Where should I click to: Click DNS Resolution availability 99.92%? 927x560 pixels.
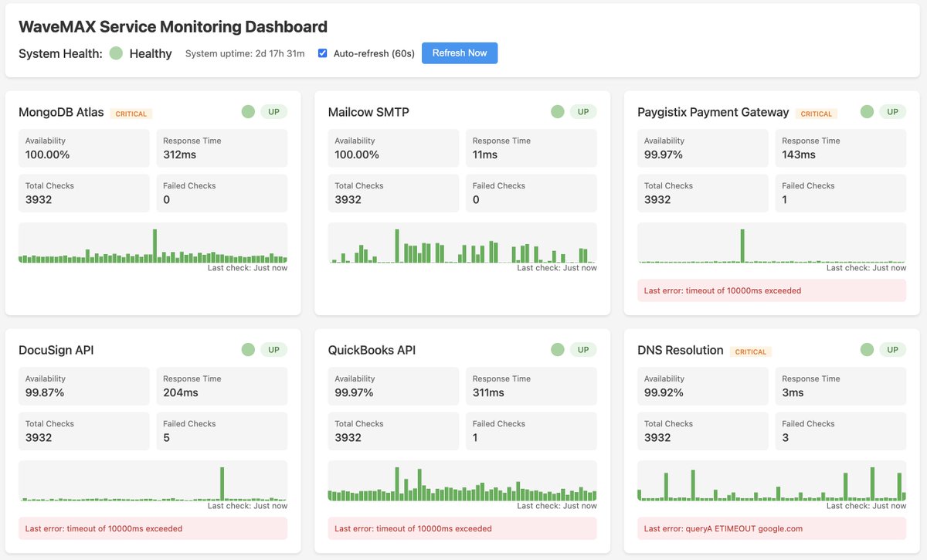(x=664, y=392)
